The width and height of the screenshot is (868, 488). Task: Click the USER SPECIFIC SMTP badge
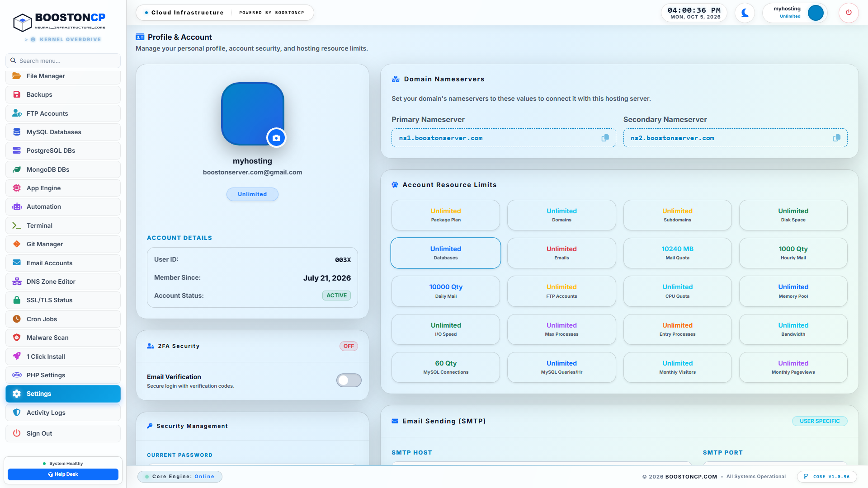click(x=820, y=421)
